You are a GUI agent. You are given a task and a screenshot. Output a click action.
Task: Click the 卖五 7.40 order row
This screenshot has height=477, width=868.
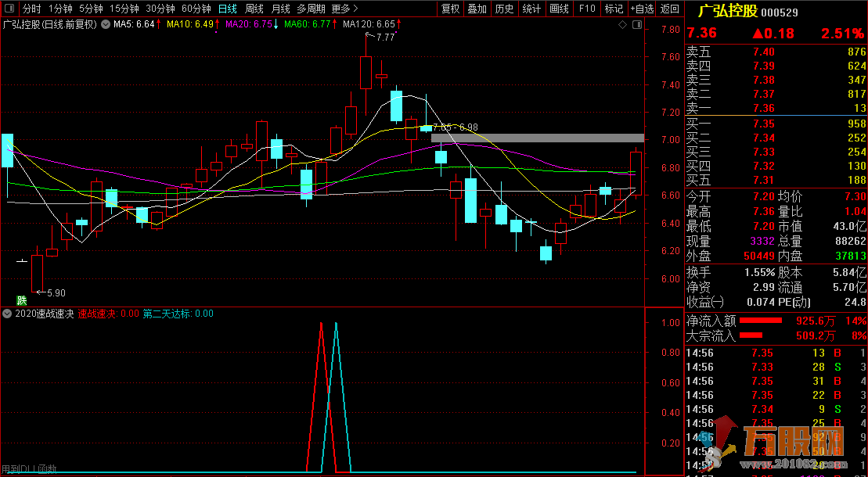pos(776,52)
